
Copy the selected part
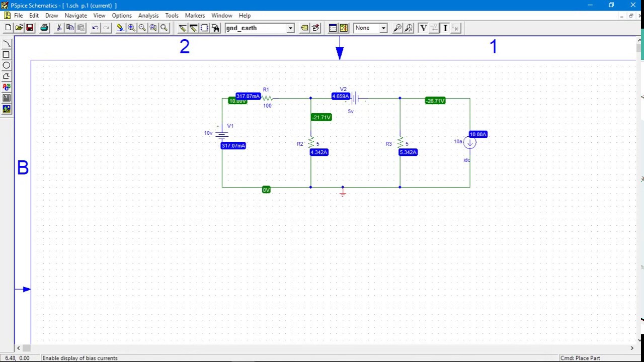(x=70, y=28)
